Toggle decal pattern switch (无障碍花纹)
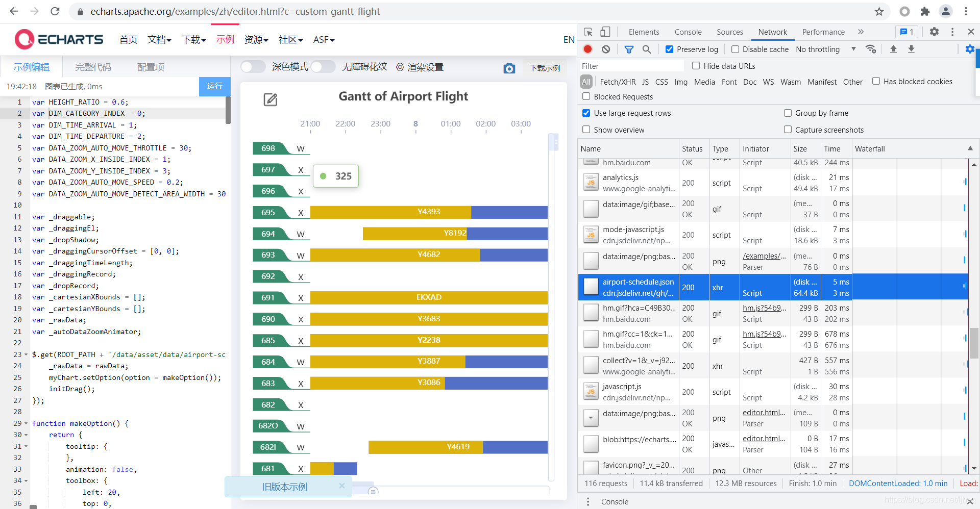The width and height of the screenshot is (980, 509). 323,67
